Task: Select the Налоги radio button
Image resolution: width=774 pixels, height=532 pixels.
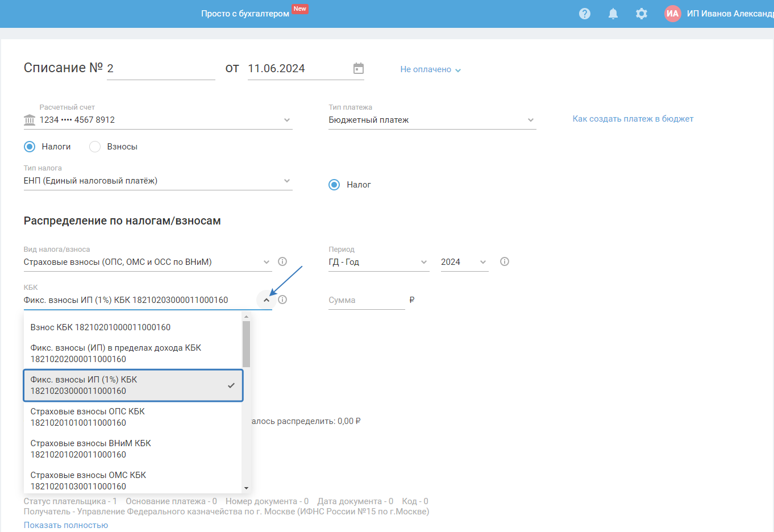Action: coord(30,147)
